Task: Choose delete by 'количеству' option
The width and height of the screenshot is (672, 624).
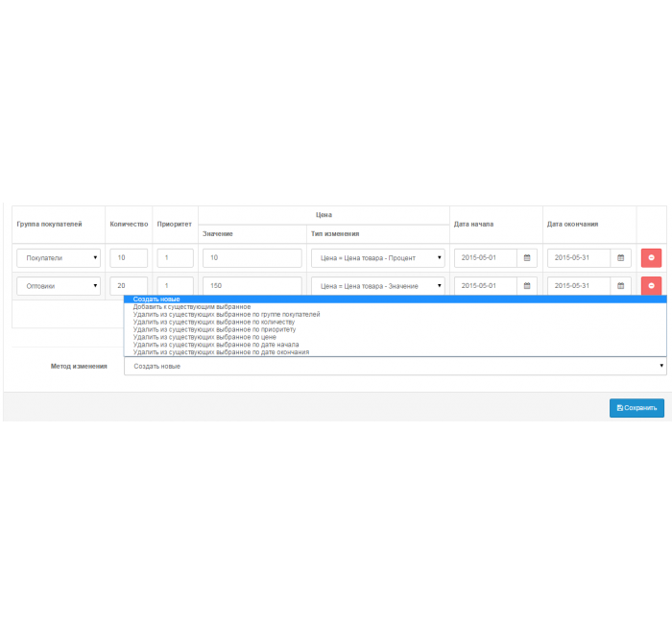Action: (x=396, y=322)
